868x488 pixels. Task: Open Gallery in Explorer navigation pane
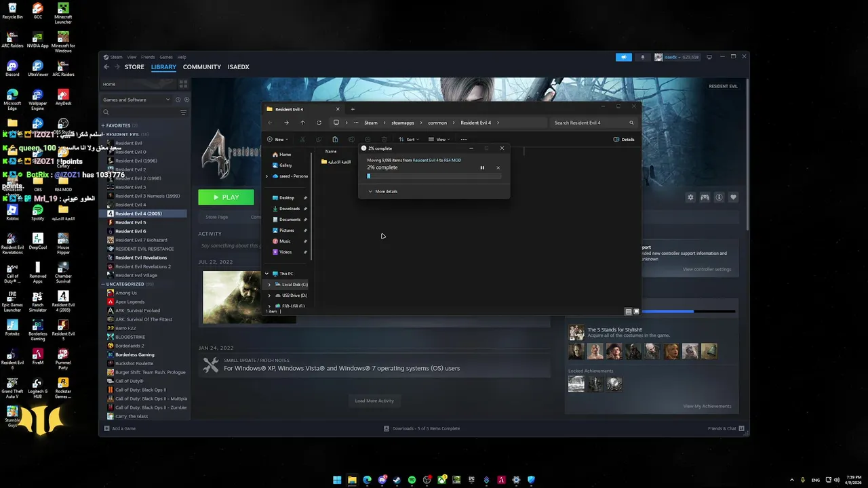[x=285, y=165]
